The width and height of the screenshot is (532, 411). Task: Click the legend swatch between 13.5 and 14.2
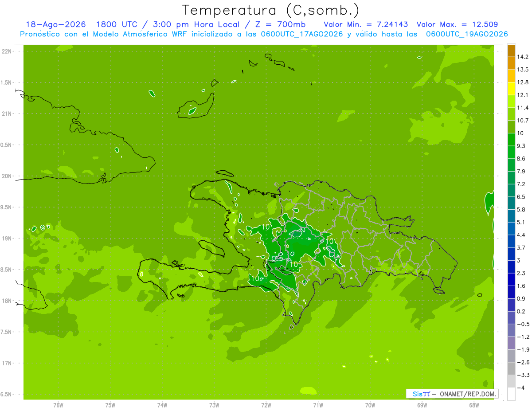pyautogui.click(x=511, y=63)
